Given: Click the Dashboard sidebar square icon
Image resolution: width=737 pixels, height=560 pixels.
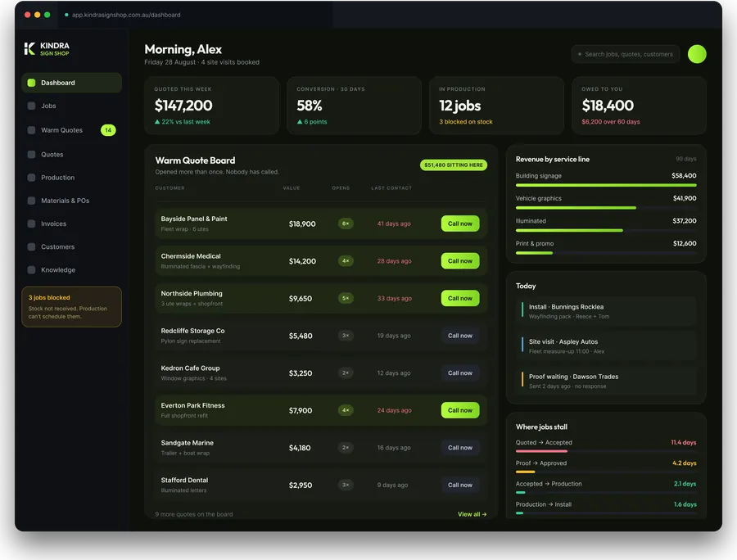Looking at the screenshot, I should pos(31,83).
